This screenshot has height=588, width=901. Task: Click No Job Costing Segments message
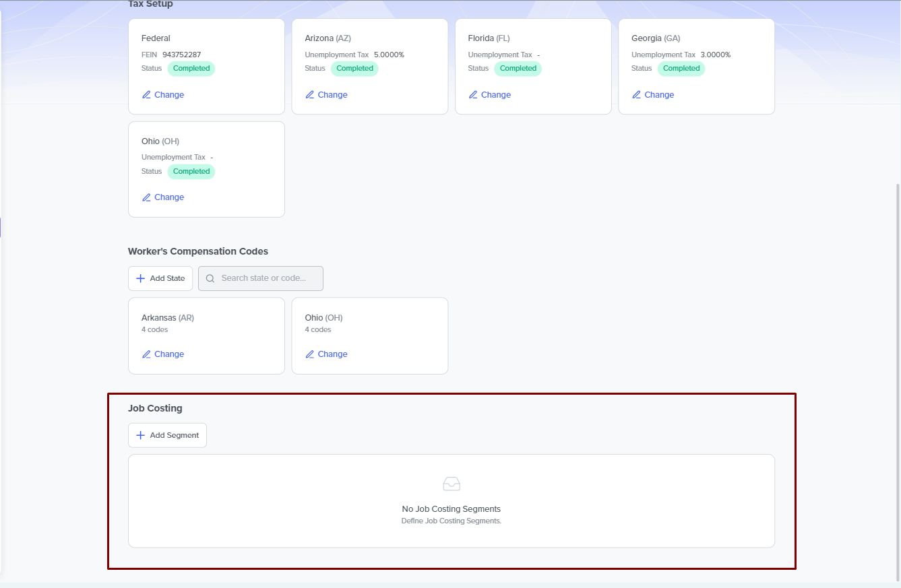tap(452, 509)
